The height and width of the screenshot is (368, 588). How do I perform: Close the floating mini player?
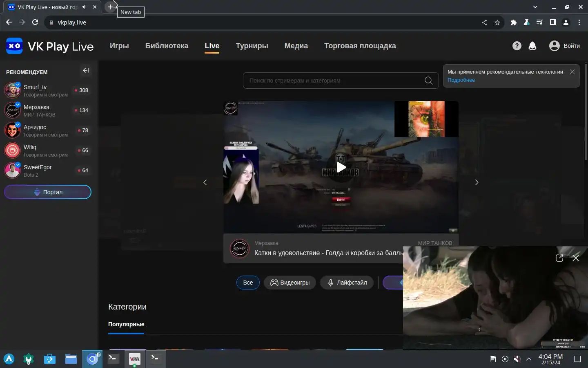pyautogui.click(x=576, y=258)
